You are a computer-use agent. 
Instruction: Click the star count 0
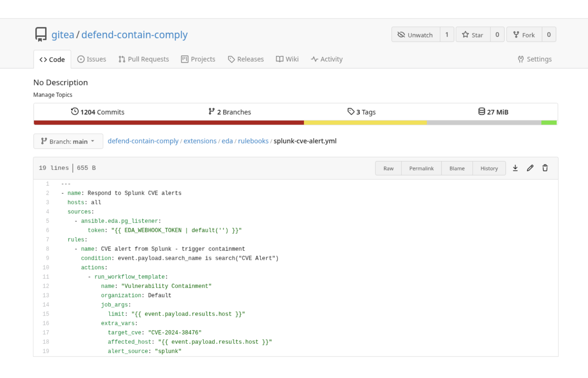pyautogui.click(x=497, y=35)
